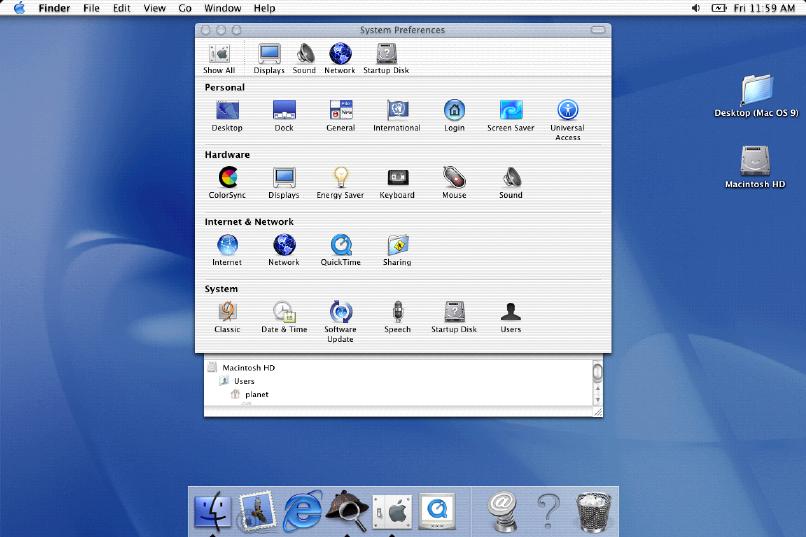This screenshot has height=537, width=806.
Task: Select the planet item in rear window list
Action: click(x=257, y=394)
